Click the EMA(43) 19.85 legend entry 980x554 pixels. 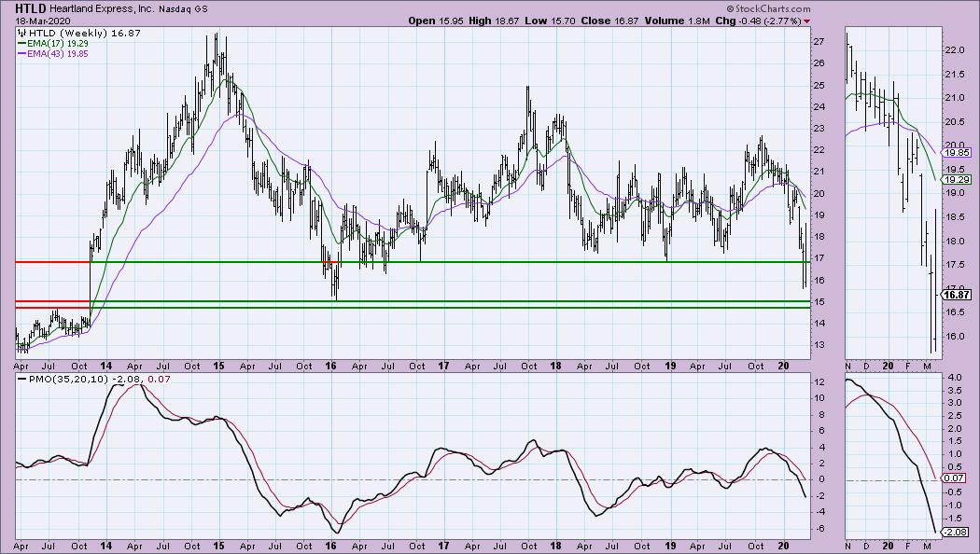click(53, 54)
